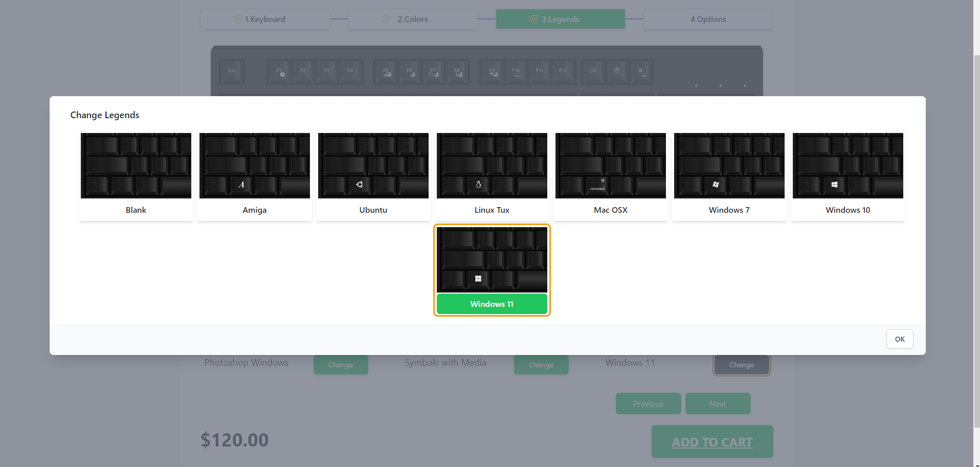Advance with the Next button
980x467 pixels.
point(718,404)
